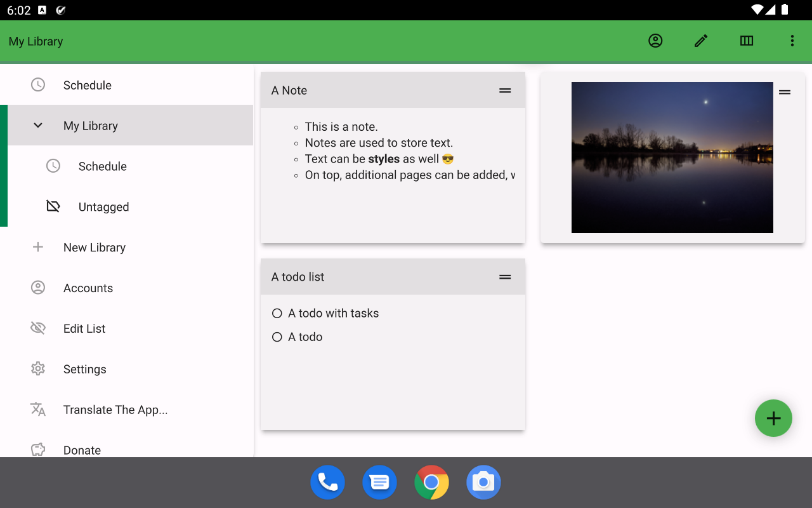Open Edit List with crossed-eye icon

pos(127,328)
